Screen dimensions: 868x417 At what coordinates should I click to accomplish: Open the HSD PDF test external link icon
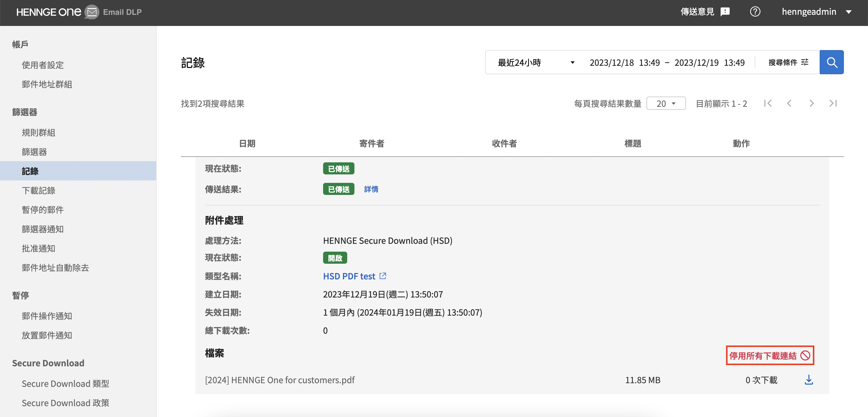pyautogui.click(x=382, y=276)
